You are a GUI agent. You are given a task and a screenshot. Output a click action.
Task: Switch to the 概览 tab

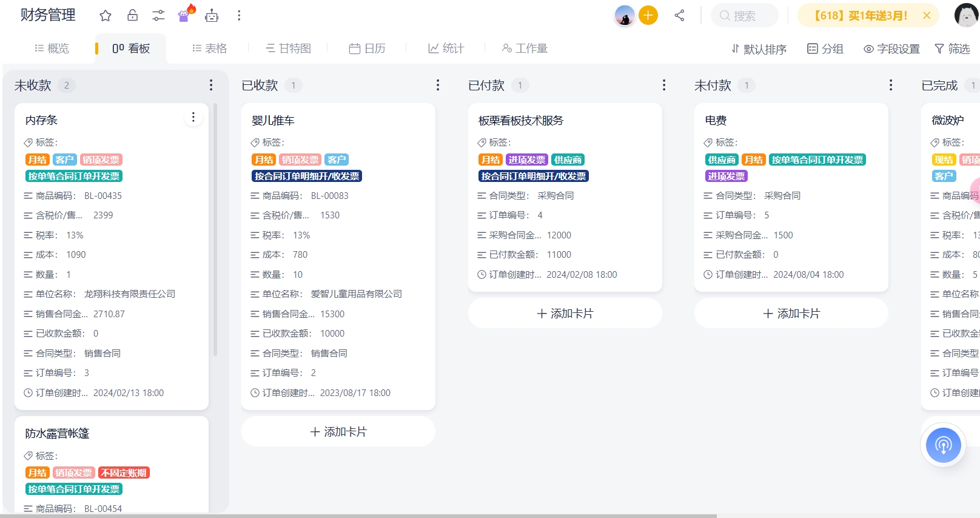52,49
